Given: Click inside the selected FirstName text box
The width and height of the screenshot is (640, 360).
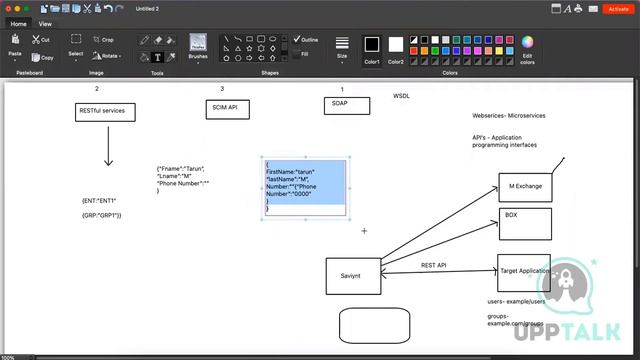Looking at the screenshot, I should coord(305,188).
